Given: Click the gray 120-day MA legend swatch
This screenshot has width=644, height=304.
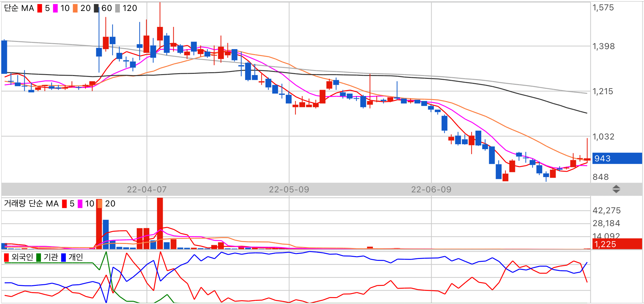Looking at the screenshot, I should tap(117, 8).
